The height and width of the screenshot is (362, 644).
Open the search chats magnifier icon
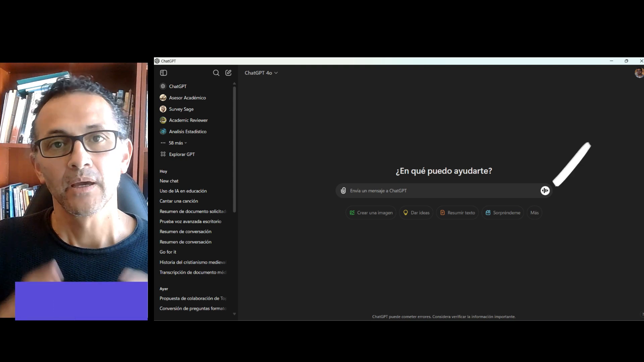(x=216, y=73)
